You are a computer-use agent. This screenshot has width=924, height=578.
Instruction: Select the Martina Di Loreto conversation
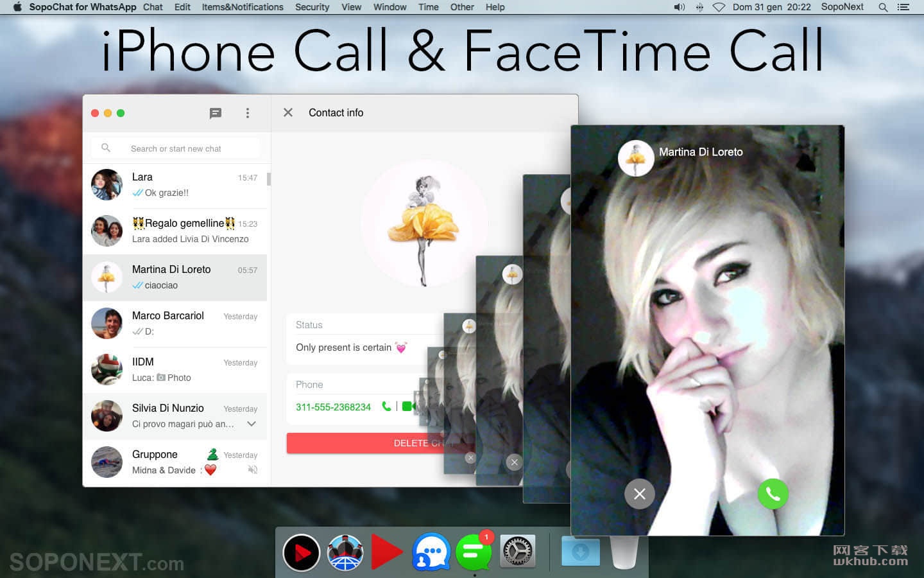pyautogui.click(x=175, y=277)
